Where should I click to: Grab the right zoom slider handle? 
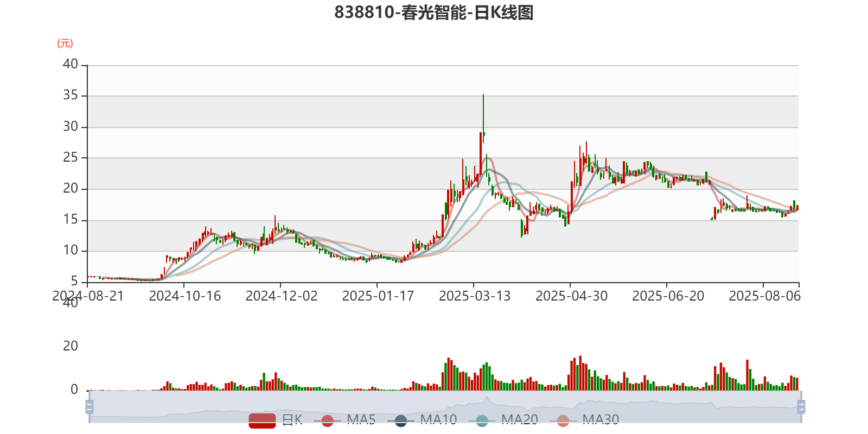pos(801,406)
